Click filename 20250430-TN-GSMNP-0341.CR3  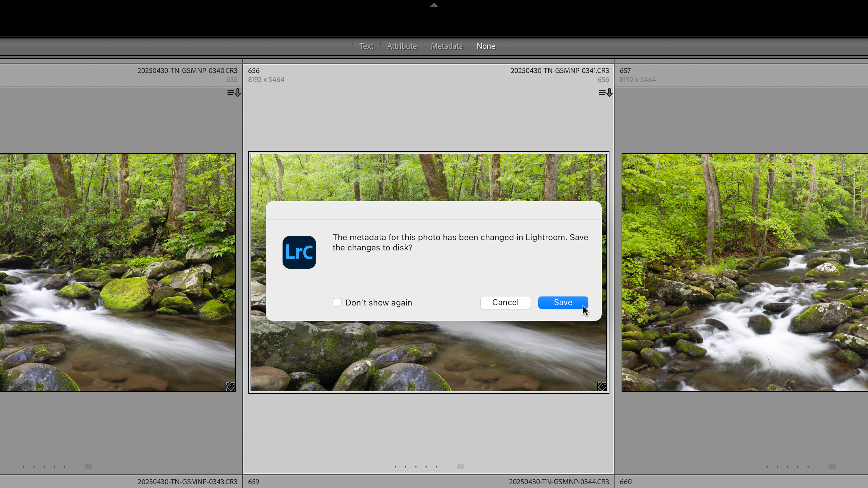pos(560,70)
